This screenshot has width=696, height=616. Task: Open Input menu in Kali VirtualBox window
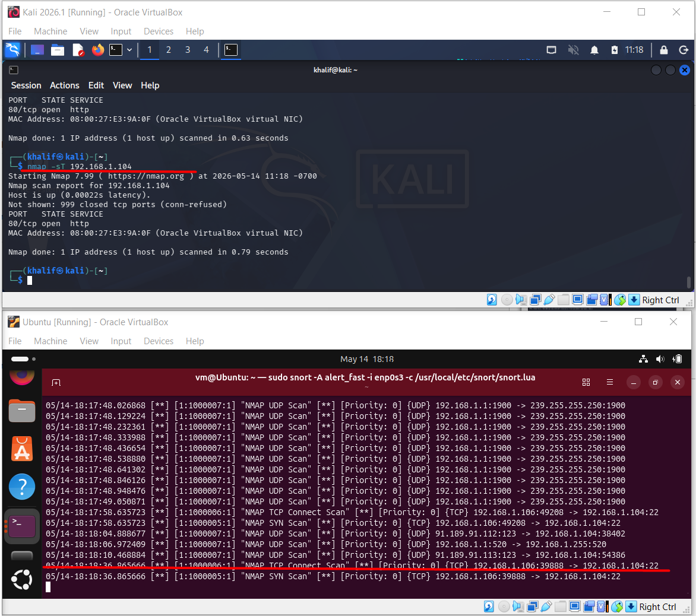(x=121, y=31)
